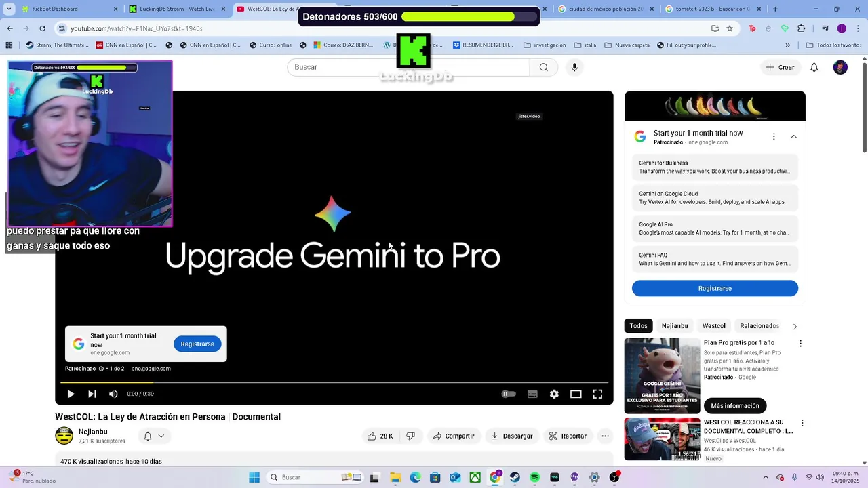Image resolution: width=868 pixels, height=488 pixels.
Task: Open OBS Studio from the taskbar
Action: (614, 477)
